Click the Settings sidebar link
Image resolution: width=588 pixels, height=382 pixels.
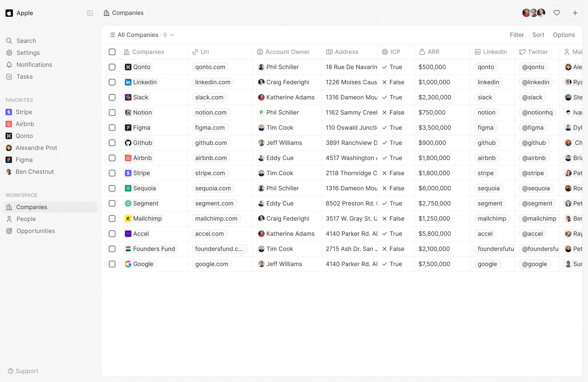28,52
